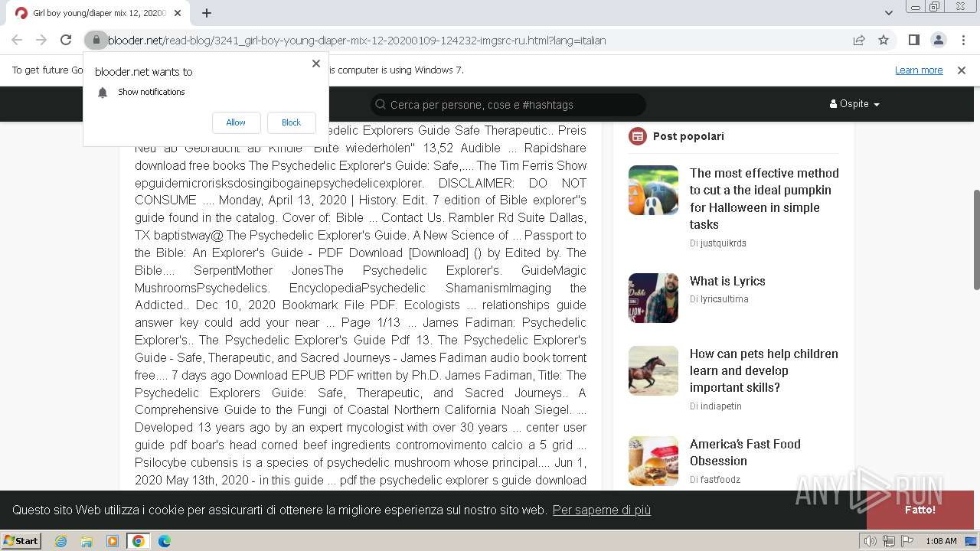This screenshot has width=980, height=551.
Task: Bookmark this page with the star icon
Action: coord(884,40)
